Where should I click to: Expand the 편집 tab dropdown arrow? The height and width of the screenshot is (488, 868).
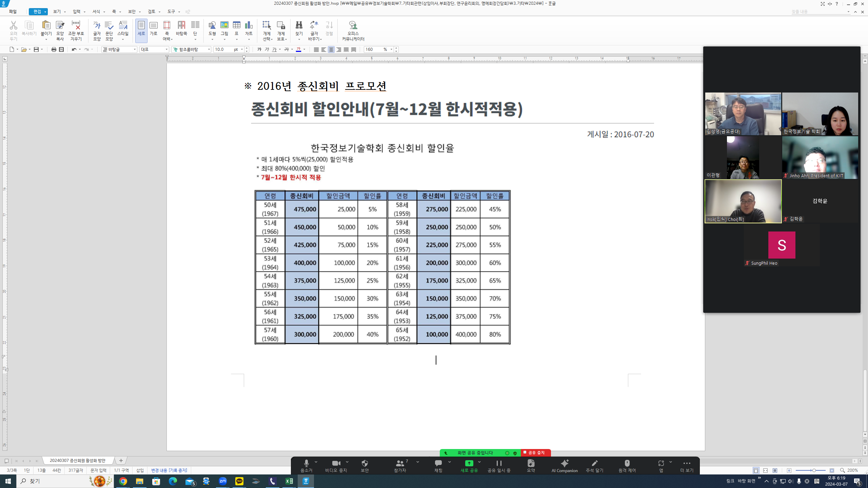tap(45, 12)
